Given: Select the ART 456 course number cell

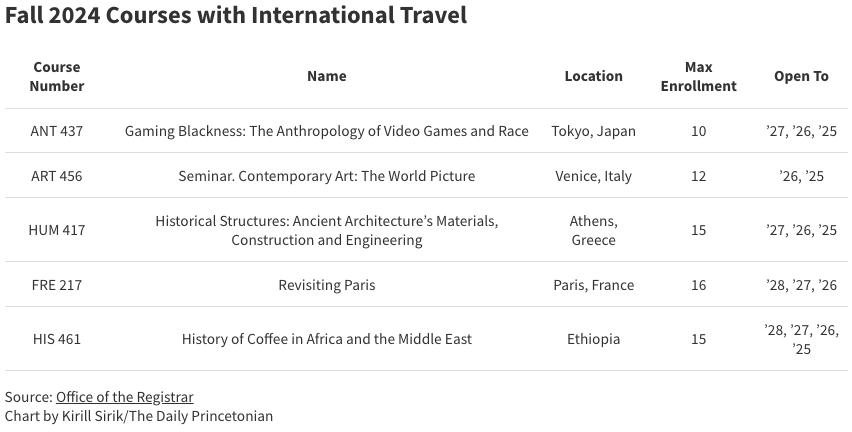Looking at the screenshot, I should coord(57,176).
